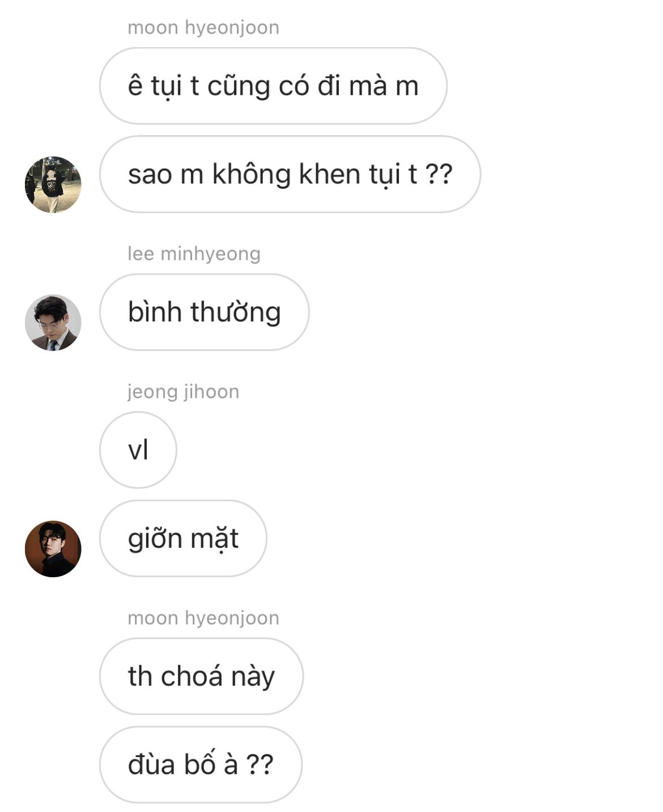The width and height of the screenshot is (663, 812).
Task: Open lee minhyeong's profile picture with glasses
Action: (53, 323)
